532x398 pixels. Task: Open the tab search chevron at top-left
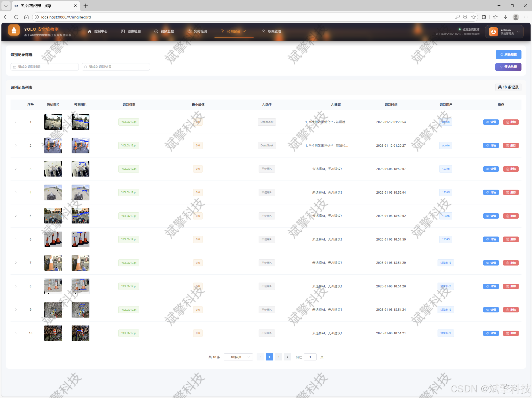6,6
